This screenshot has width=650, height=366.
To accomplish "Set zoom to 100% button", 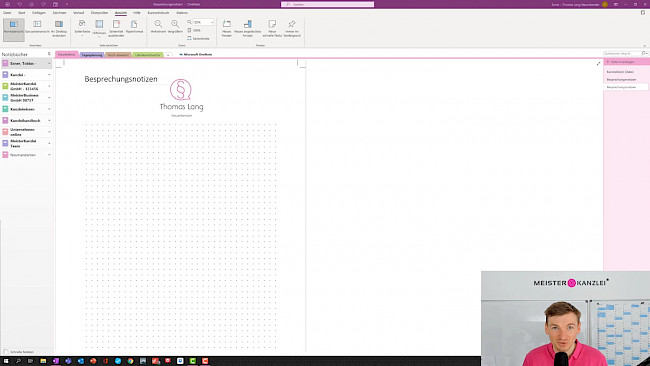I will (194, 30).
